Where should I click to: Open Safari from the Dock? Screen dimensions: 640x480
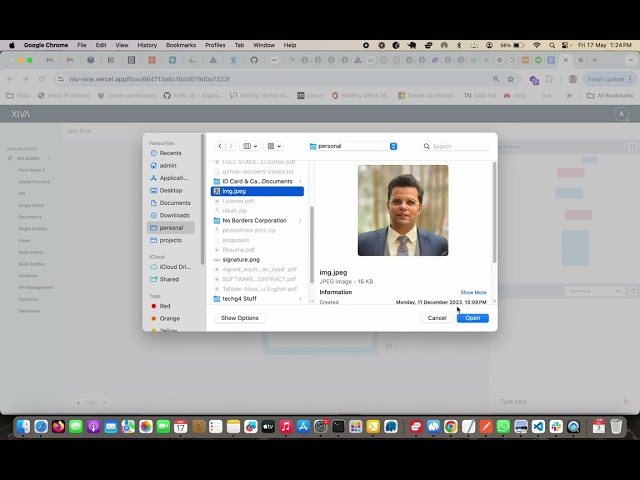(41, 427)
